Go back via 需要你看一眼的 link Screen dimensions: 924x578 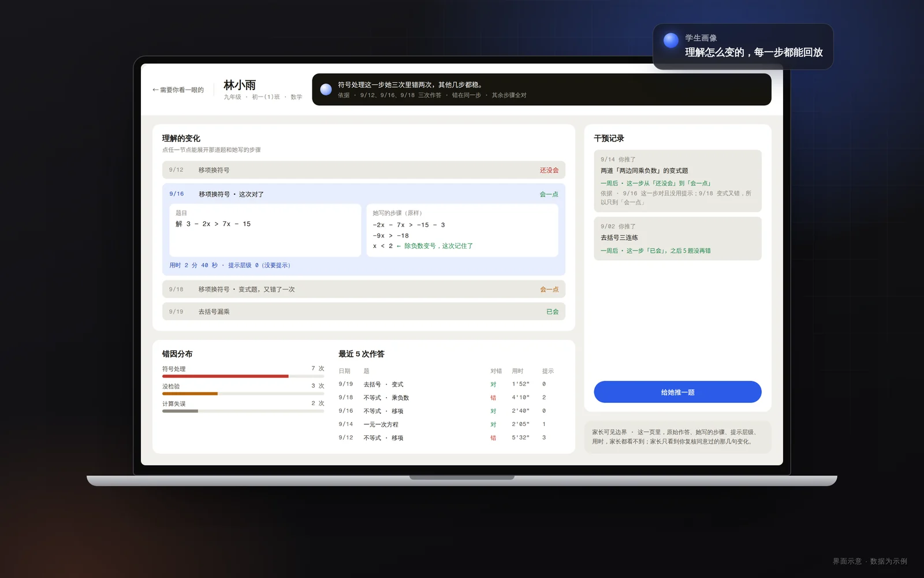coord(178,90)
